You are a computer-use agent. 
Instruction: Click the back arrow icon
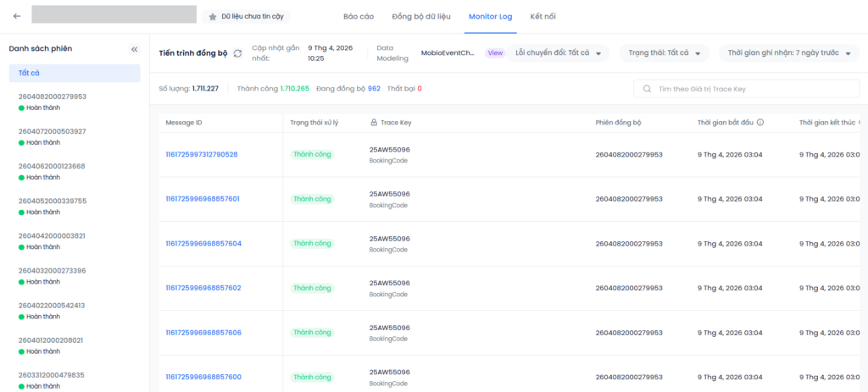tap(17, 16)
